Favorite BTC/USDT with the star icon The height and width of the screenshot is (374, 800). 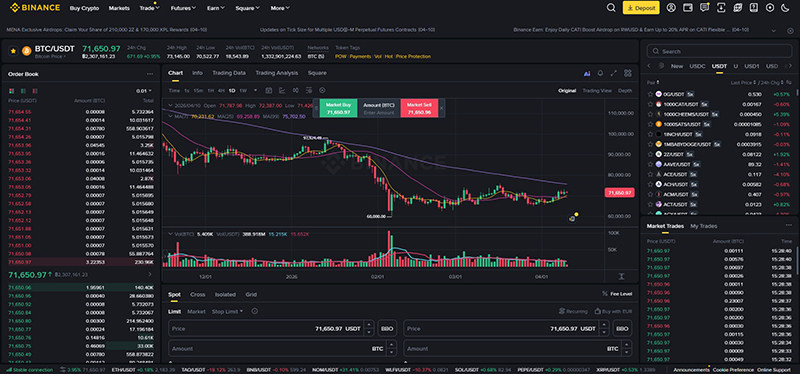coord(14,51)
